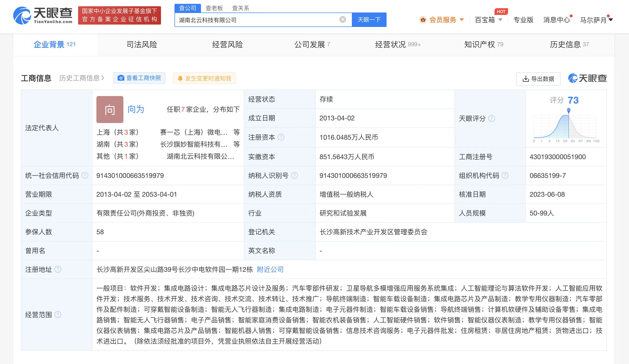This screenshot has height=364, width=629.
Task: Click question mark next to 统一社会信用代码
Action: pos(85,175)
